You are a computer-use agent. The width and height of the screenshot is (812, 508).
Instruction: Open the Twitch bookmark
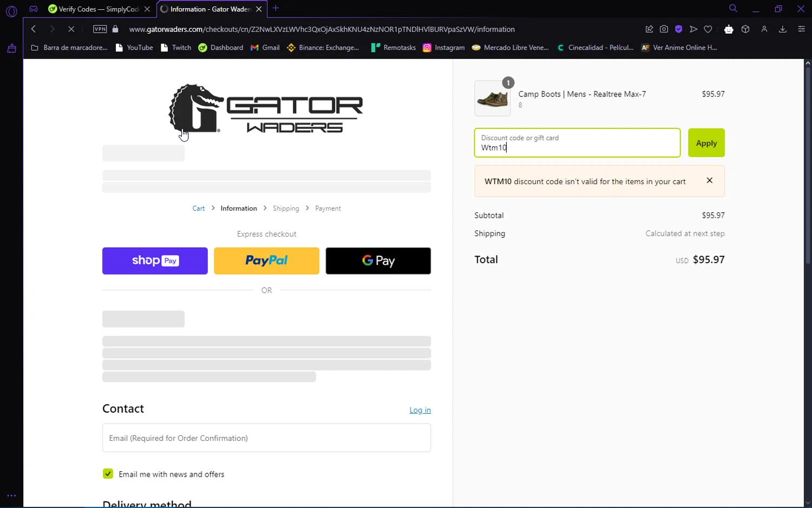point(176,48)
